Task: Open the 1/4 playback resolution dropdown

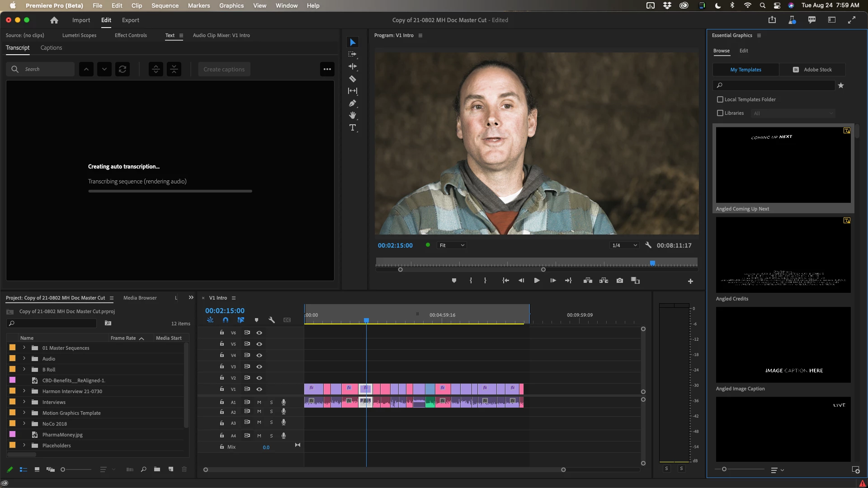Action: point(624,245)
